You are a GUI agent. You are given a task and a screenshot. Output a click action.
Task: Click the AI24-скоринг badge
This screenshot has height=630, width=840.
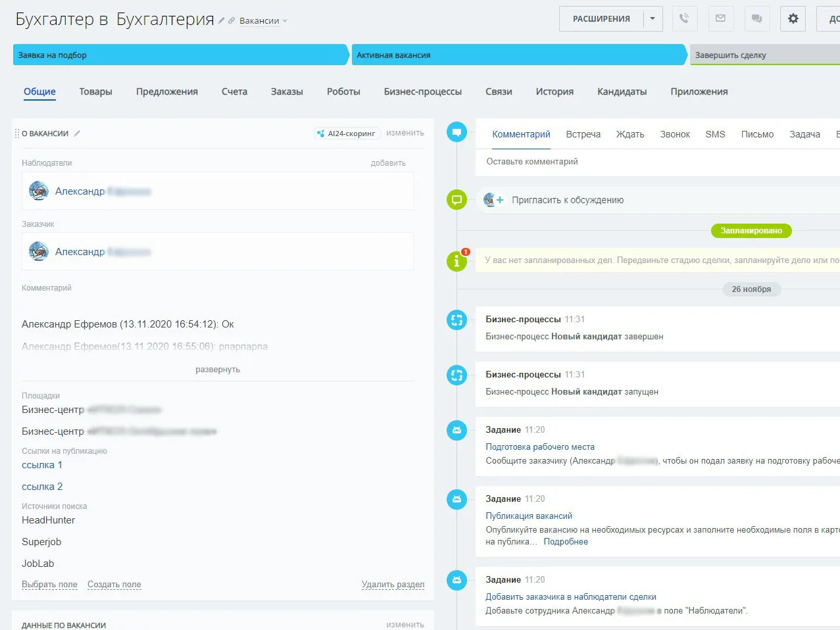(x=347, y=133)
